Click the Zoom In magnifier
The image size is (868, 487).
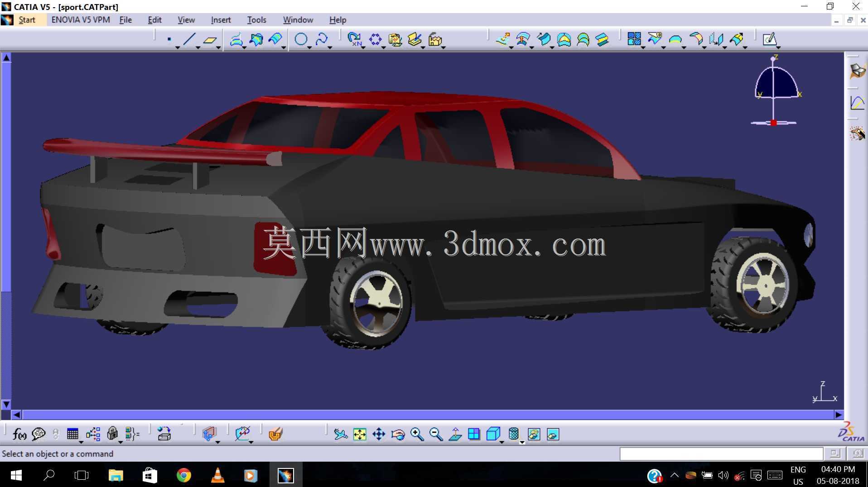417,434
